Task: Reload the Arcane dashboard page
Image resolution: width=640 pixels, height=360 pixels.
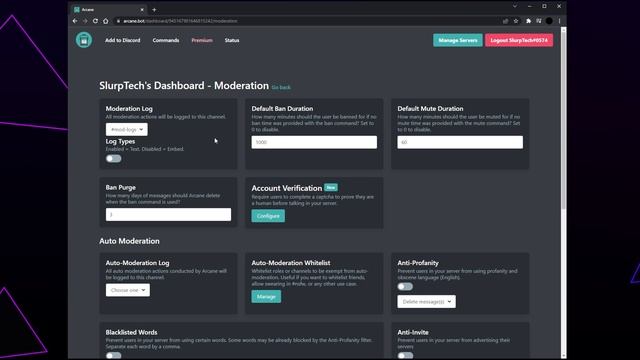Action: coord(95,21)
